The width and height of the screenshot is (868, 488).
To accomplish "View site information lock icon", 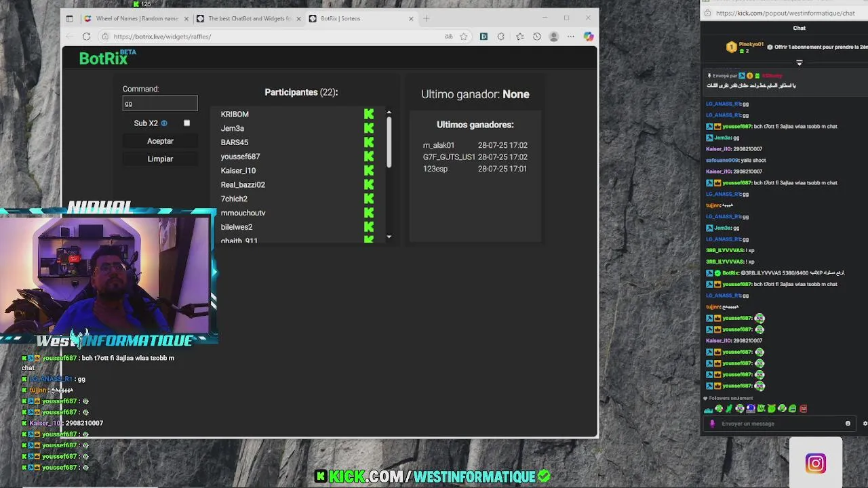I will [x=105, y=37].
